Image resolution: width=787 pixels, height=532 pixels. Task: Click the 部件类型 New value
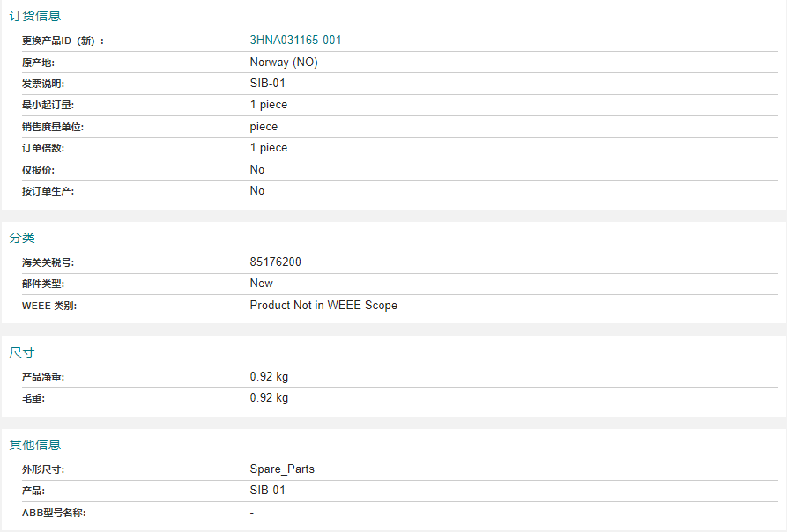(262, 284)
